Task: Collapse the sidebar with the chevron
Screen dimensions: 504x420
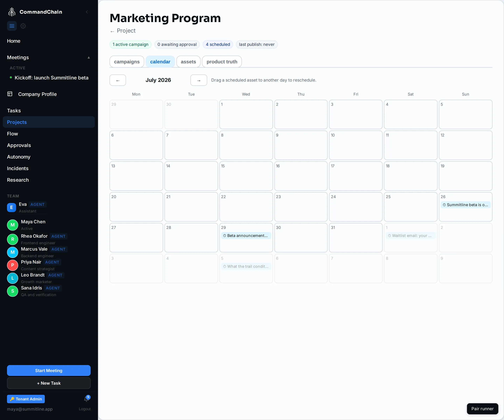Action: 87,12
